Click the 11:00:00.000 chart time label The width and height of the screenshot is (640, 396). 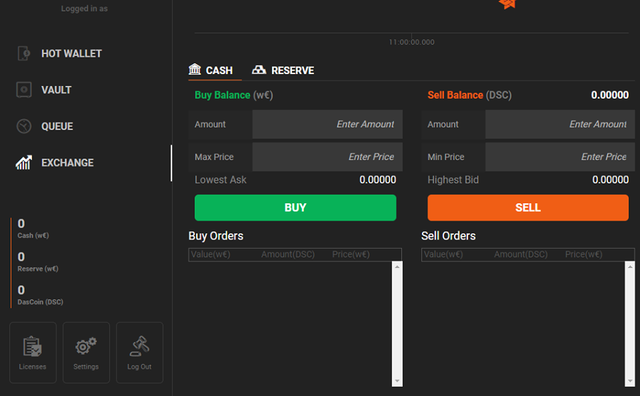coord(411,42)
